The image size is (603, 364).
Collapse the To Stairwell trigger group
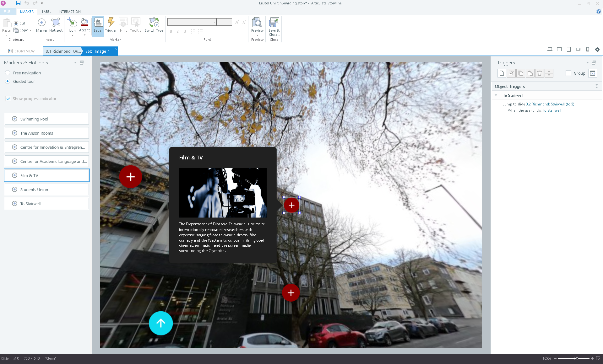click(496, 95)
